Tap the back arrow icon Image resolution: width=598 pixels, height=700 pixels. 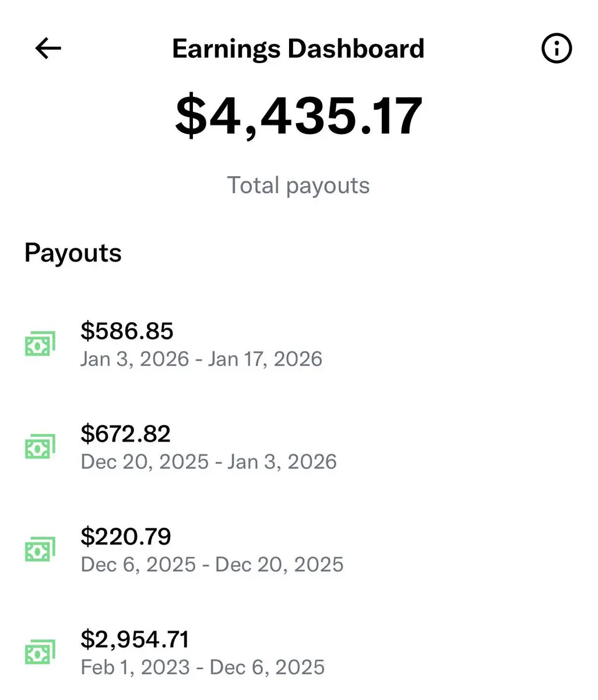pos(48,49)
